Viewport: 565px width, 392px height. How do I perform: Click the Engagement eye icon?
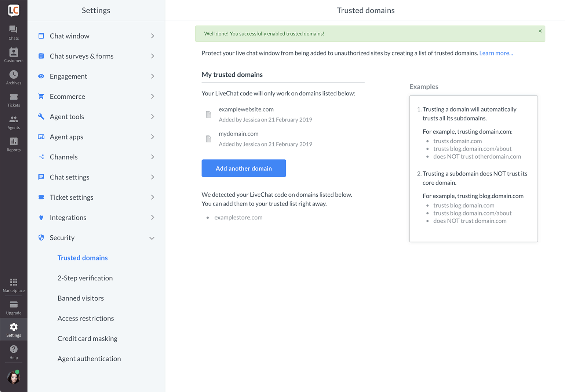pos(41,76)
